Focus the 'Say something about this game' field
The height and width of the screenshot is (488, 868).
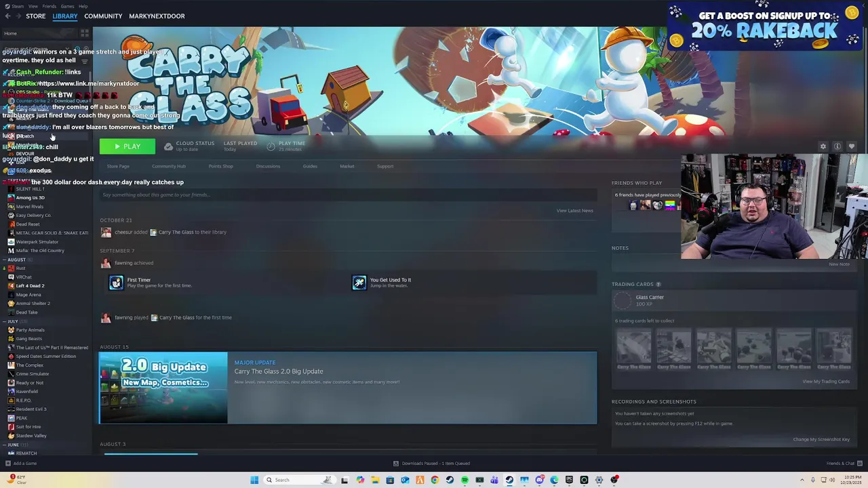[348, 195]
